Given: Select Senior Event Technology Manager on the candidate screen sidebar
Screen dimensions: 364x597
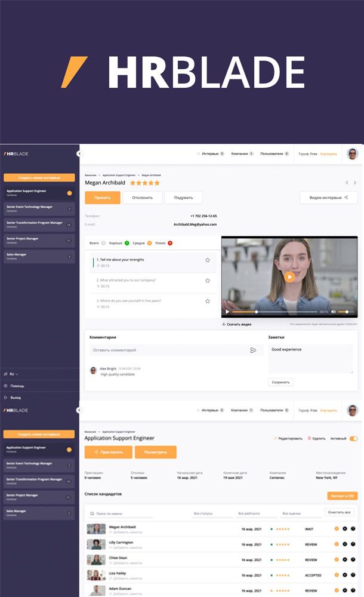Looking at the screenshot, I should pos(39,208).
